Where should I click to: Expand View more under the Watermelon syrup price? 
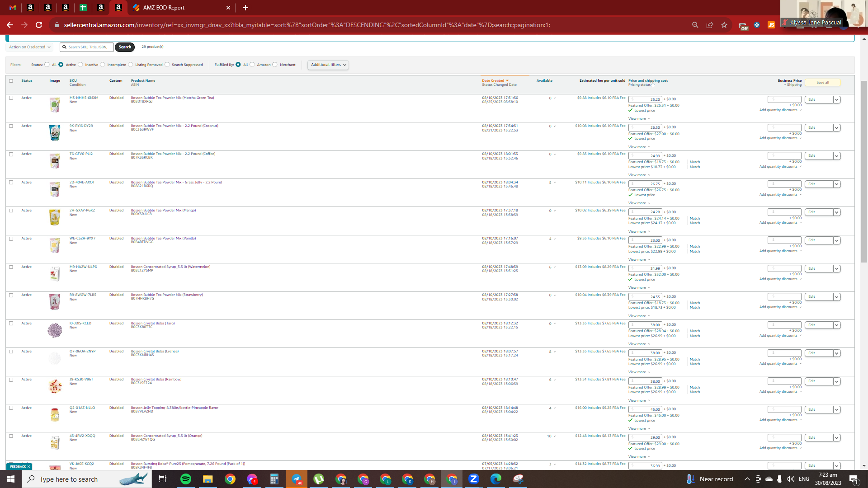639,288
